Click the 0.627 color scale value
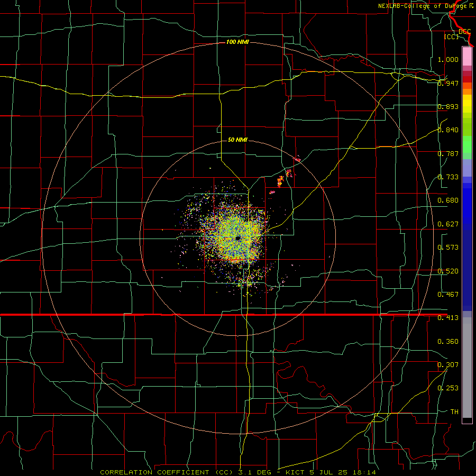Image resolution: width=476 pixels, height=476 pixels. 448,224
